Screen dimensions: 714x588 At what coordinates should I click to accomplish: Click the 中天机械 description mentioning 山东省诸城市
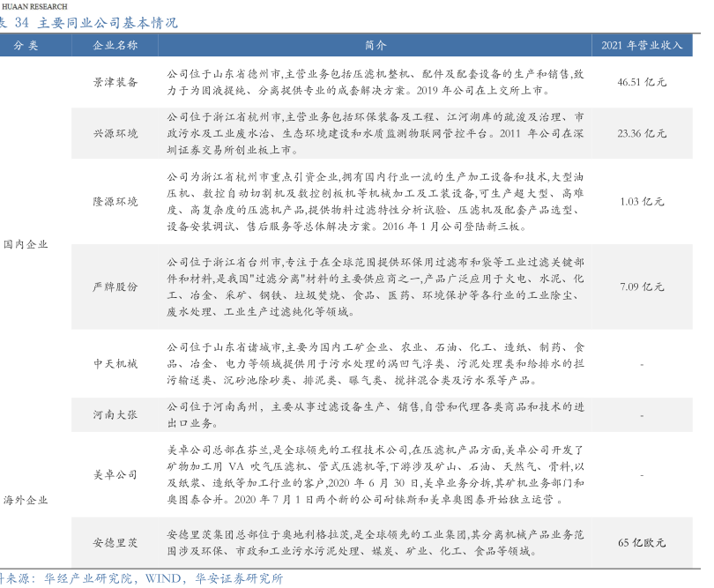point(376,364)
